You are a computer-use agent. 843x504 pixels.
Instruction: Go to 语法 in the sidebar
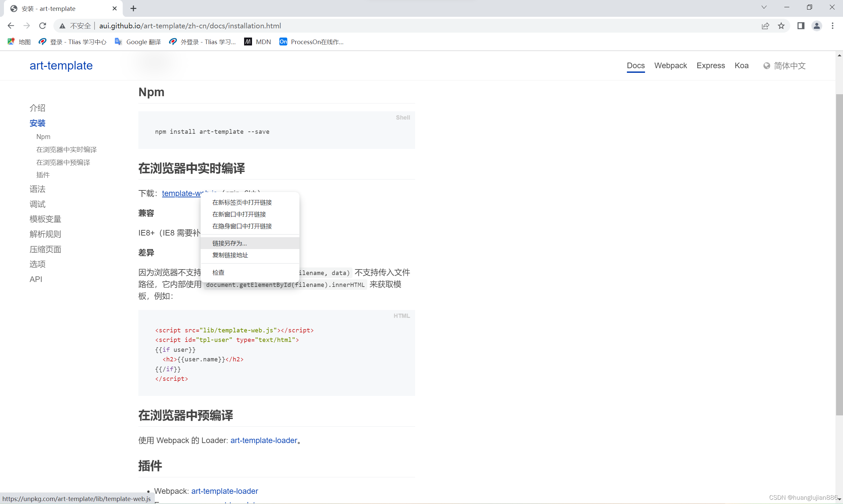37,189
